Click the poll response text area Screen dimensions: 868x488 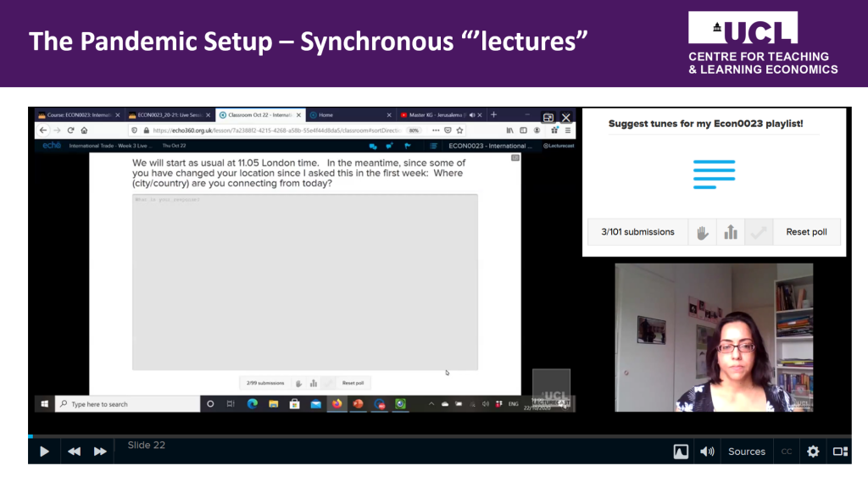click(305, 281)
